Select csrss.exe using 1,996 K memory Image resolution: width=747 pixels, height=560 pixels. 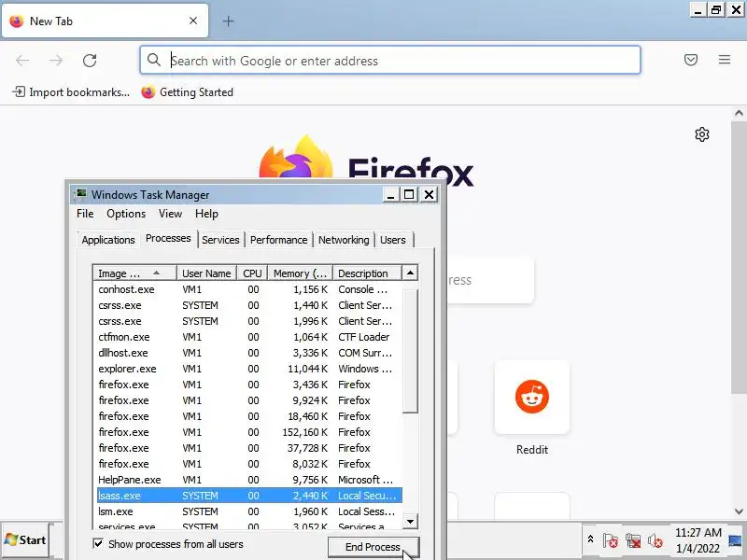click(249, 321)
